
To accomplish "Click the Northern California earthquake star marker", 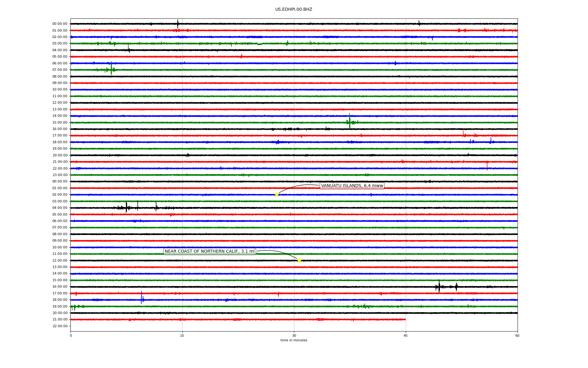I will click(299, 260).
